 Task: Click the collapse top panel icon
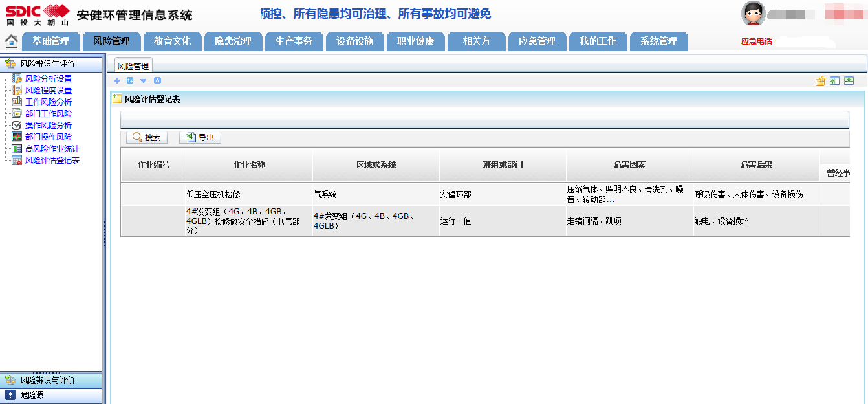click(849, 81)
